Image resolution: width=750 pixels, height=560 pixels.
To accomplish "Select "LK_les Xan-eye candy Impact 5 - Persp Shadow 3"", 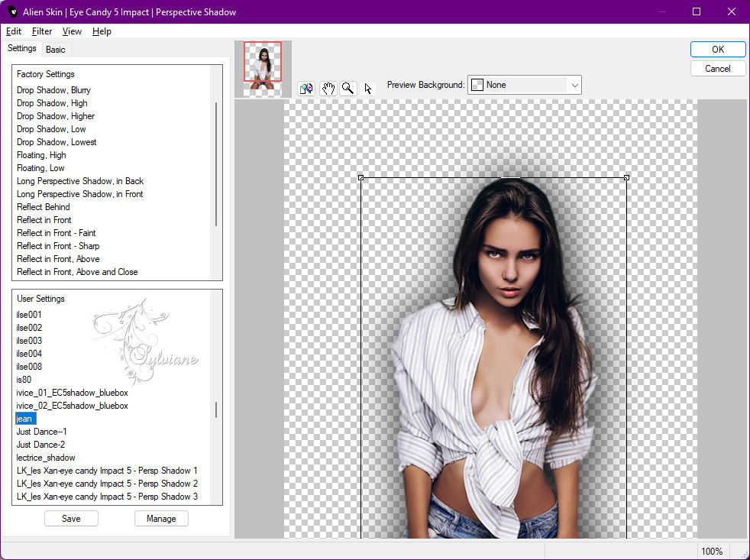I will [107, 496].
